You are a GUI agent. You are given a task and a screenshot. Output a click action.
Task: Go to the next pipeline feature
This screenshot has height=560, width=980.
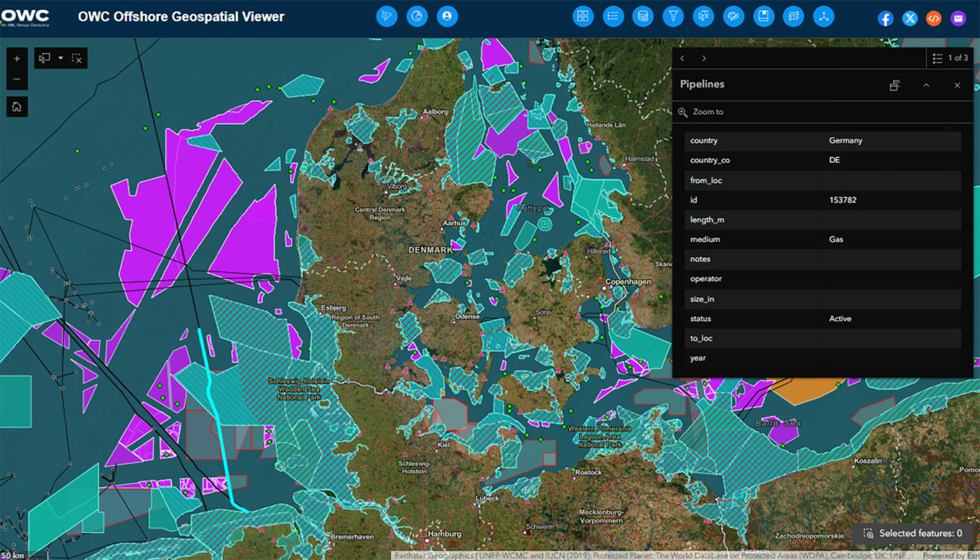click(x=704, y=58)
